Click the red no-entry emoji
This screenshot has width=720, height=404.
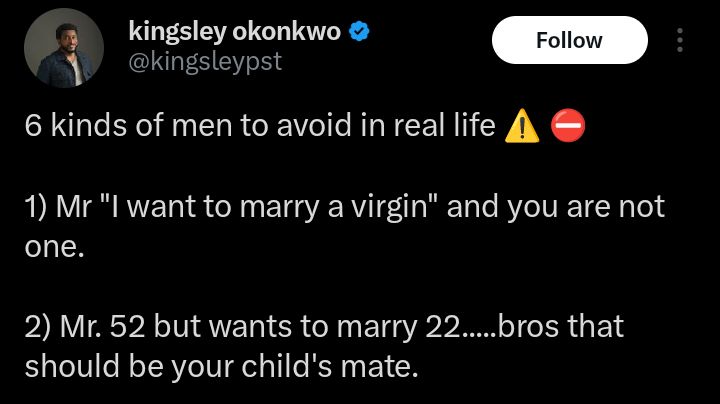567,128
